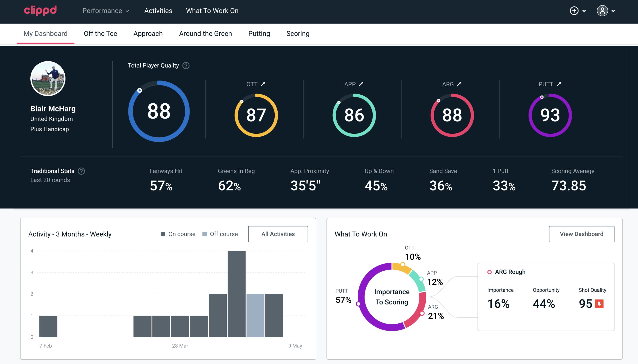The width and height of the screenshot is (638, 364).
Task: Click the user account profile icon
Action: click(603, 11)
